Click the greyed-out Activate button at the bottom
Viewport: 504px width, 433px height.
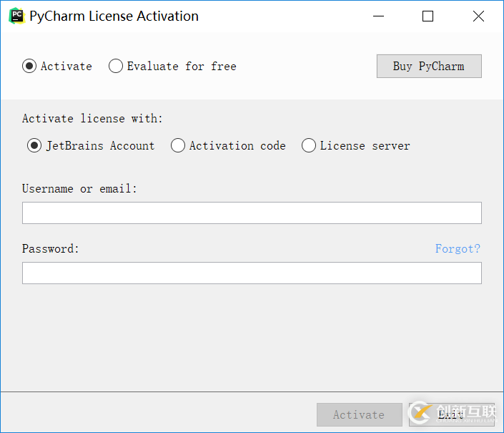pos(360,414)
